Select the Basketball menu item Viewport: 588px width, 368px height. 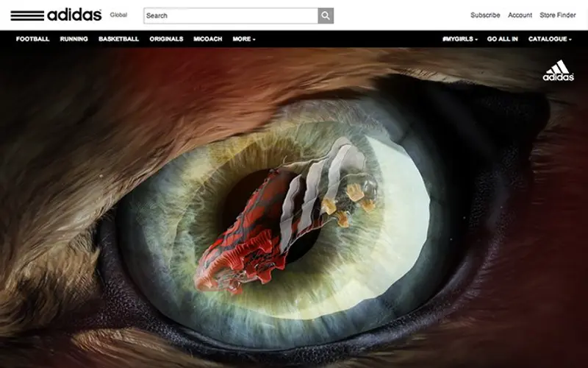[x=118, y=39]
